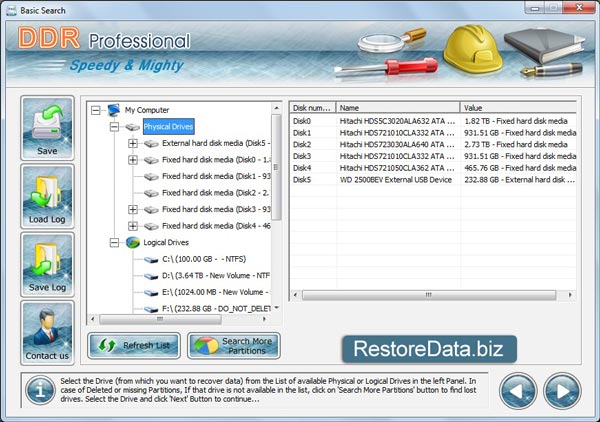
Task: Click the 2.73 TB - Fixed hard disk value
Action: [x=516, y=145]
